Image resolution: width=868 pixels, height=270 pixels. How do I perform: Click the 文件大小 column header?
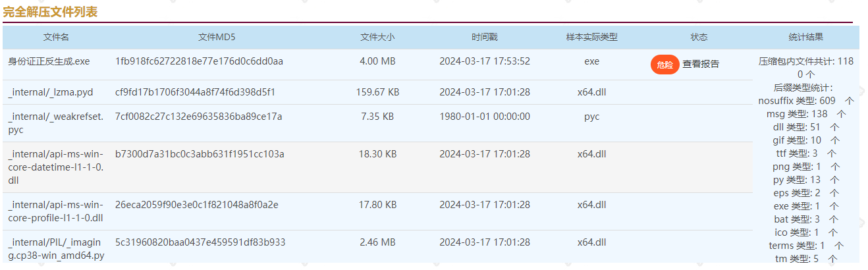(377, 38)
